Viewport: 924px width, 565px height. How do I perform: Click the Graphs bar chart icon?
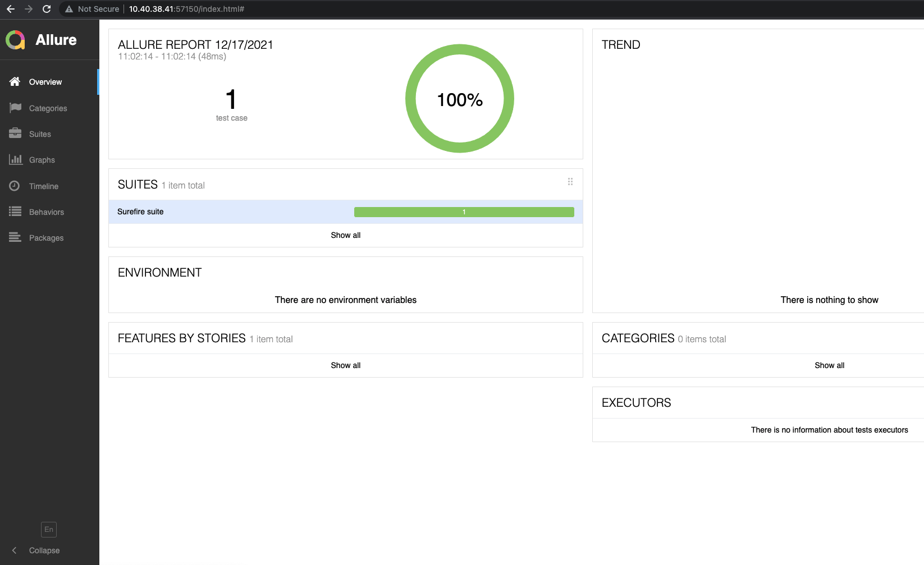pos(15,159)
